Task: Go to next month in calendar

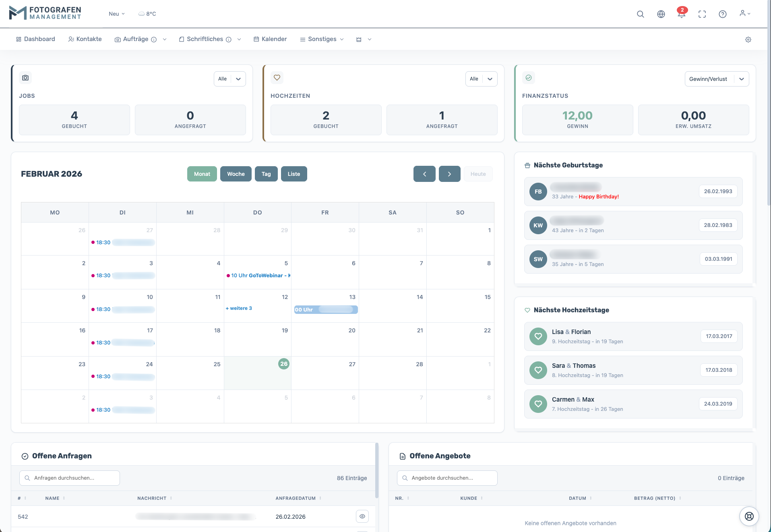Action: pyautogui.click(x=449, y=174)
